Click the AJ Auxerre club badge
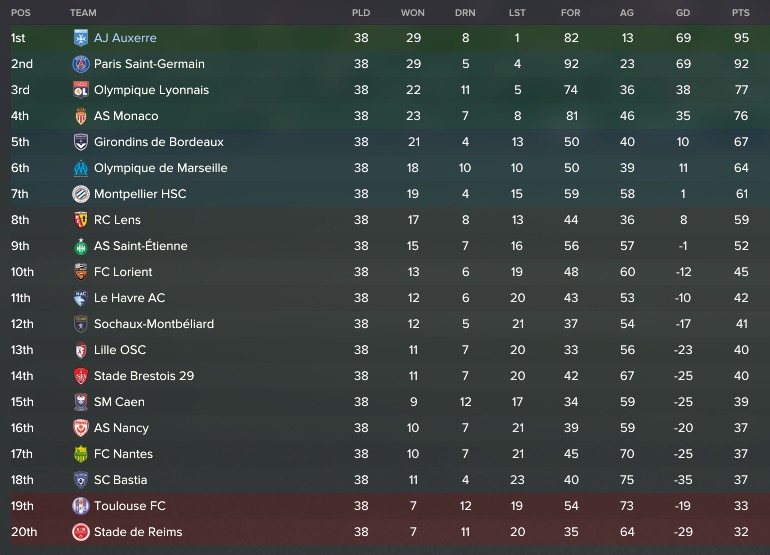Image resolution: width=770 pixels, height=555 pixels. click(x=81, y=38)
